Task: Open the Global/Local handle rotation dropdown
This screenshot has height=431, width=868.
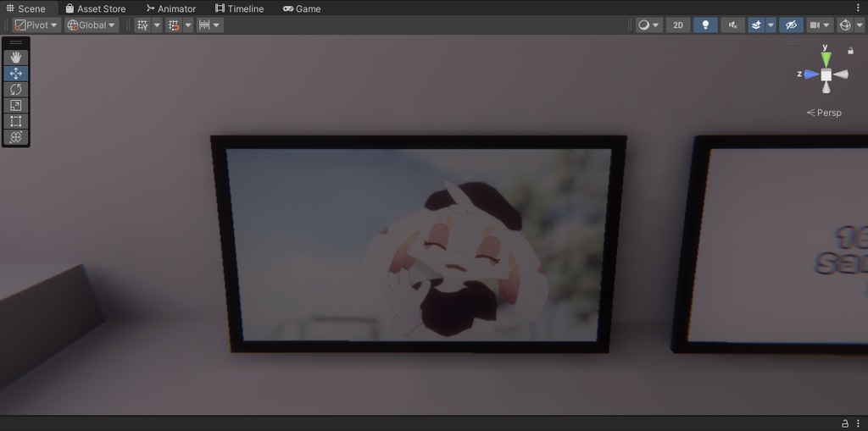Action: click(x=92, y=25)
